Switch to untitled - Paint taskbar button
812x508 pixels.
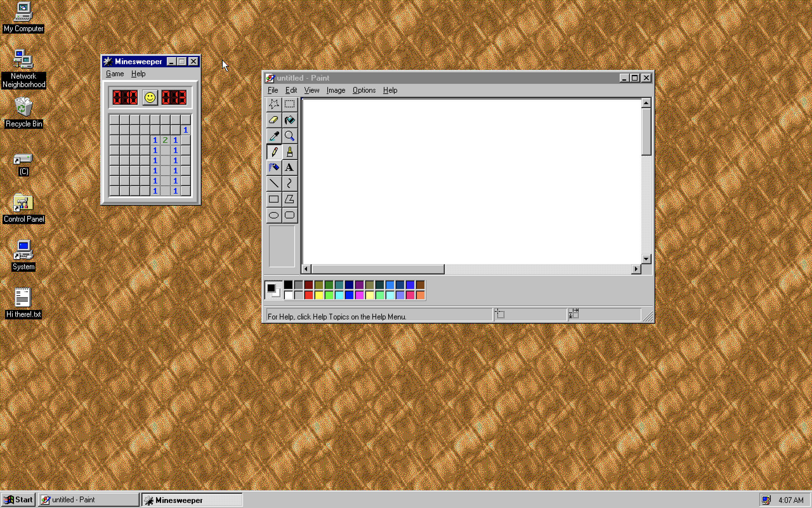click(x=88, y=500)
